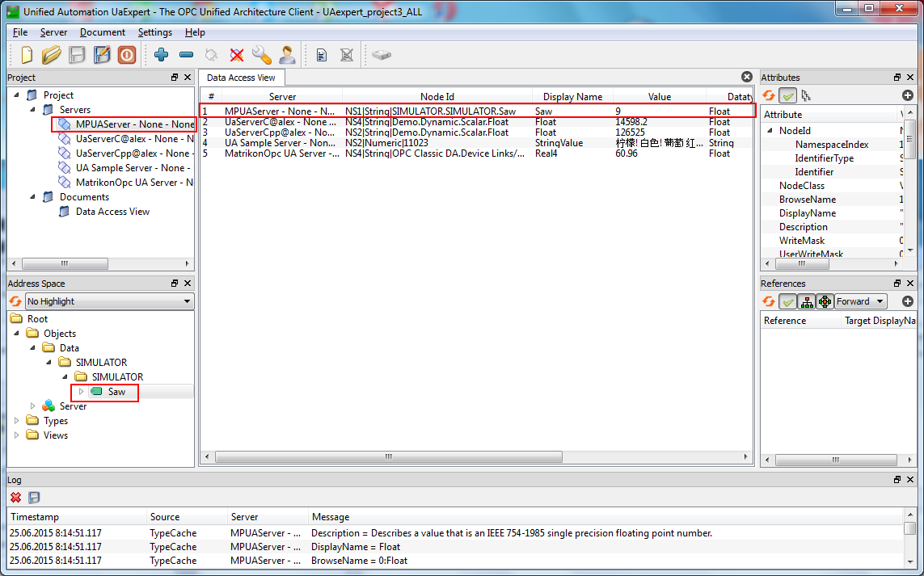Select the row with value 60.96
This screenshot has width=924, height=576.
click(x=477, y=153)
